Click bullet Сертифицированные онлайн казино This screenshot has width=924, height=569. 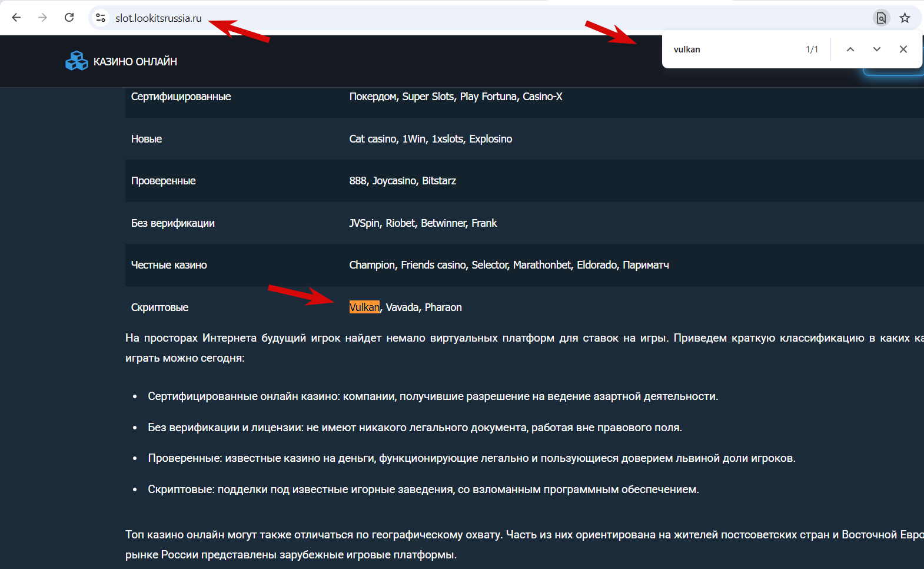pyautogui.click(x=433, y=396)
